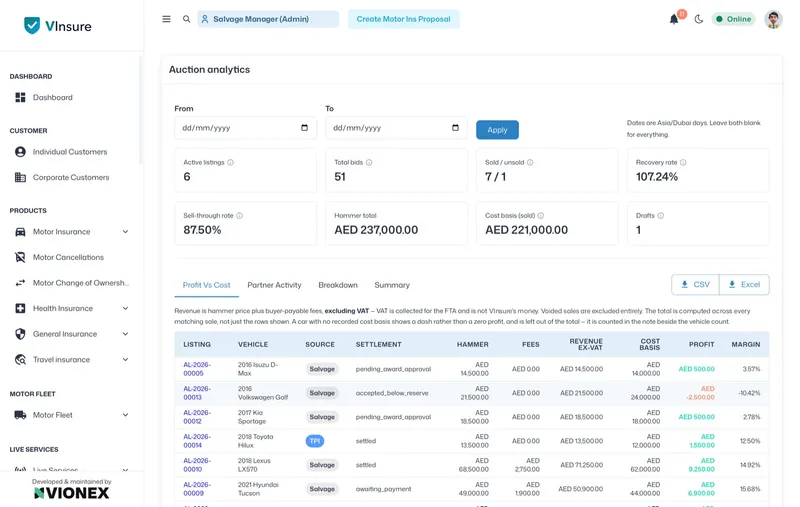Open the Breakdown tab
The image size is (800, 507).
(x=338, y=285)
